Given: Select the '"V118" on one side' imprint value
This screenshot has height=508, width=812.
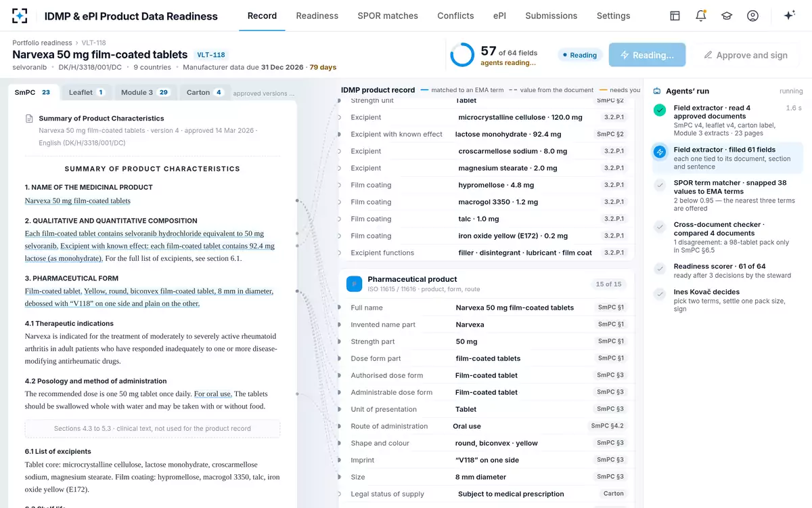Looking at the screenshot, I should pyautogui.click(x=487, y=460).
